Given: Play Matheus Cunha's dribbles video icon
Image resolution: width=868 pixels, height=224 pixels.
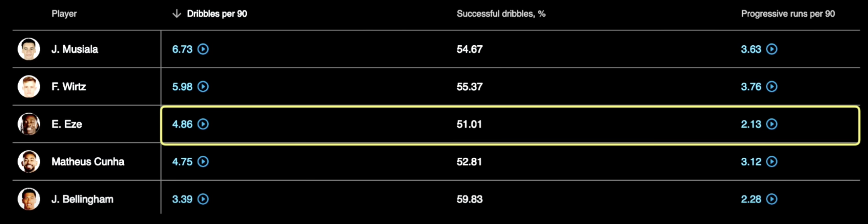Looking at the screenshot, I should pyautogui.click(x=203, y=161).
